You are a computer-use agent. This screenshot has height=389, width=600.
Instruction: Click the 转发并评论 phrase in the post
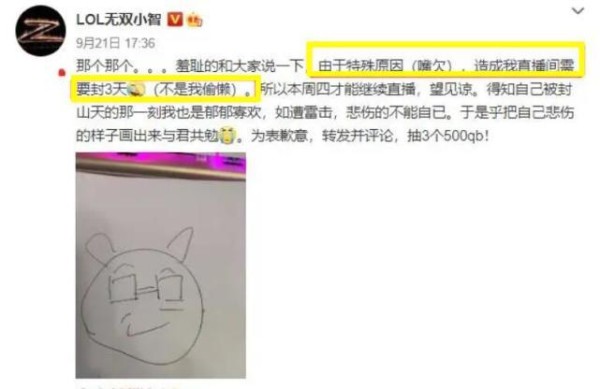tap(357, 136)
